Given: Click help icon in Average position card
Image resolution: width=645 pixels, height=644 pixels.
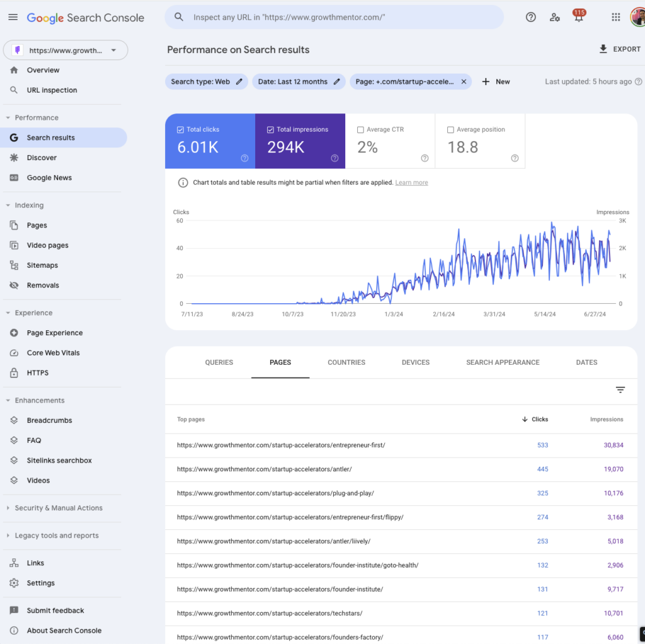Looking at the screenshot, I should [515, 158].
